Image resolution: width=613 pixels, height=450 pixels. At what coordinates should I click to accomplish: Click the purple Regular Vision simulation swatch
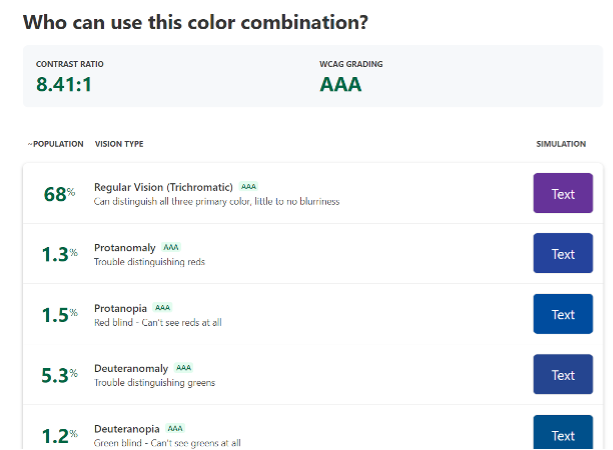[563, 194]
